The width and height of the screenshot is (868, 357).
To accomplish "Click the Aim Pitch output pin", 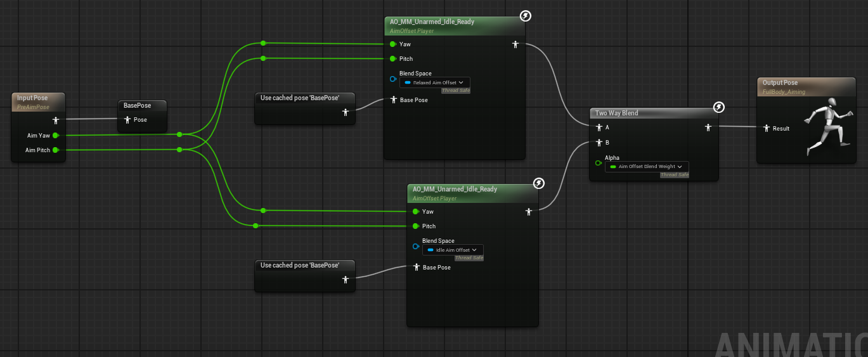I will (56, 150).
